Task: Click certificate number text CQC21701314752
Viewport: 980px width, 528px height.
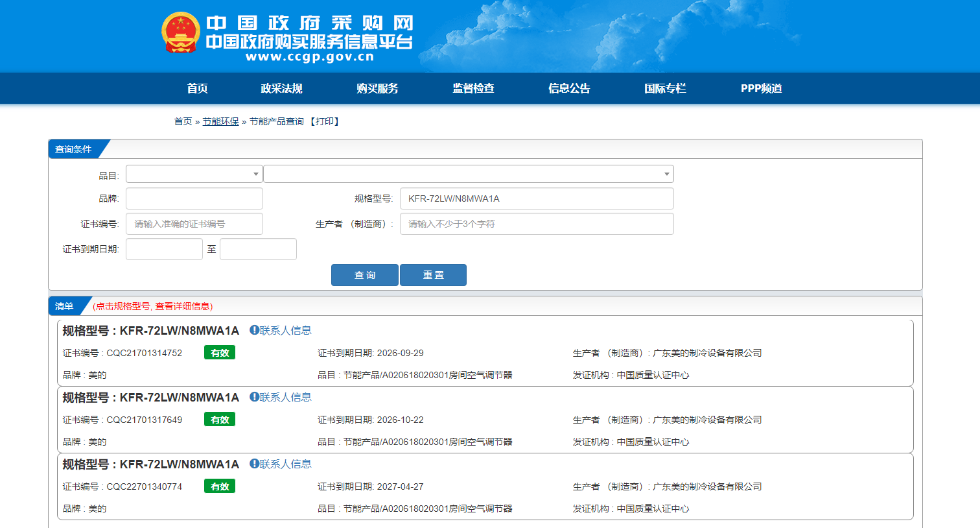Action: tap(145, 353)
